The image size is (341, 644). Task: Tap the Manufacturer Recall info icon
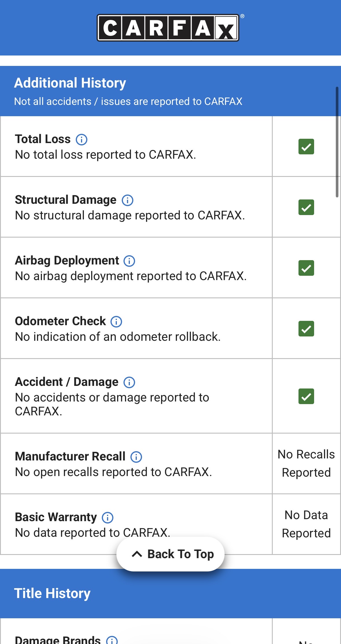click(136, 457)
